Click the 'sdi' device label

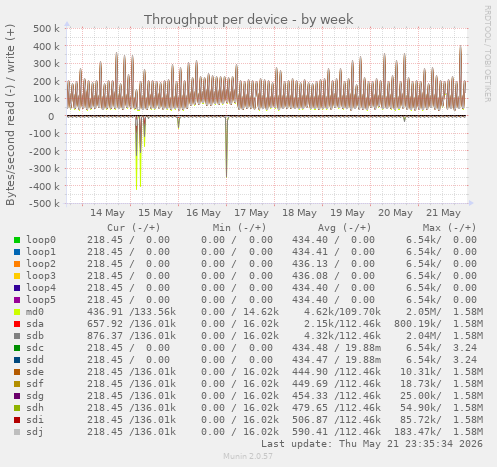(x=35, y=420)
